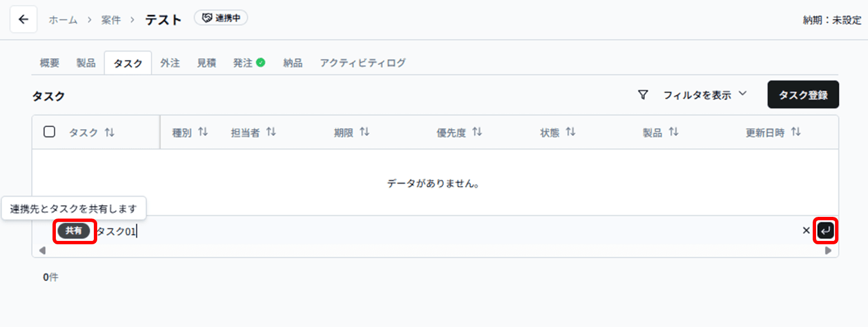Open the アクティビティログ tab
The image size is (868, 327).
[363, 63]
